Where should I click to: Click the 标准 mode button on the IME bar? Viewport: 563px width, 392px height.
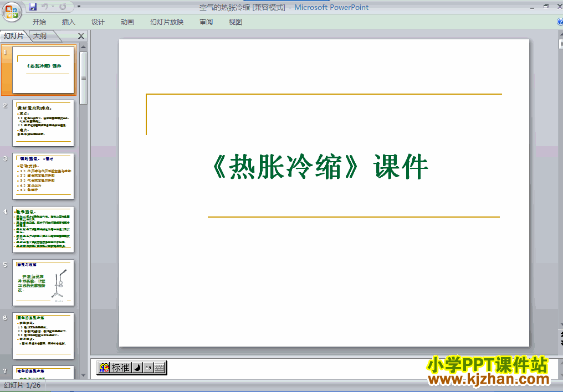pos(120,368)
